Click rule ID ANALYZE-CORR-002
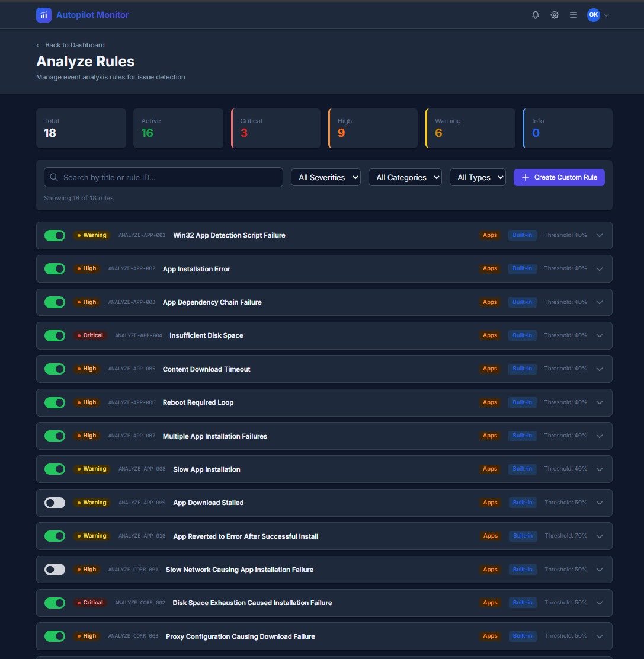The width and height of the screenshot is (644, 659). [140, 603]
